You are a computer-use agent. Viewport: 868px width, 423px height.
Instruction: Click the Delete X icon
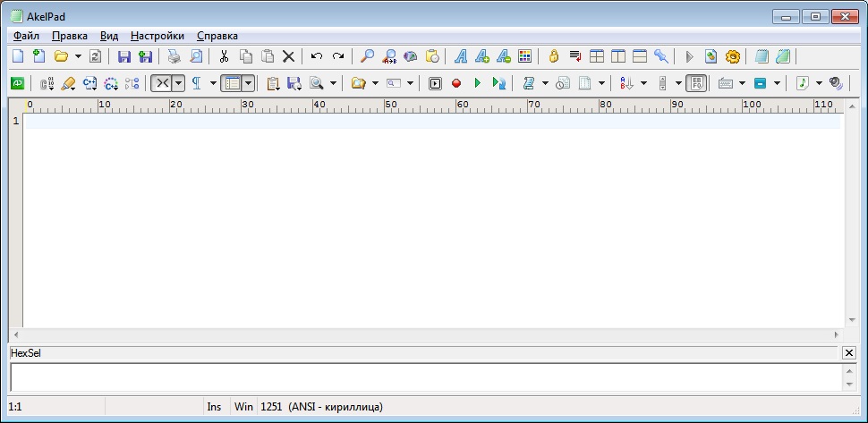289,56
